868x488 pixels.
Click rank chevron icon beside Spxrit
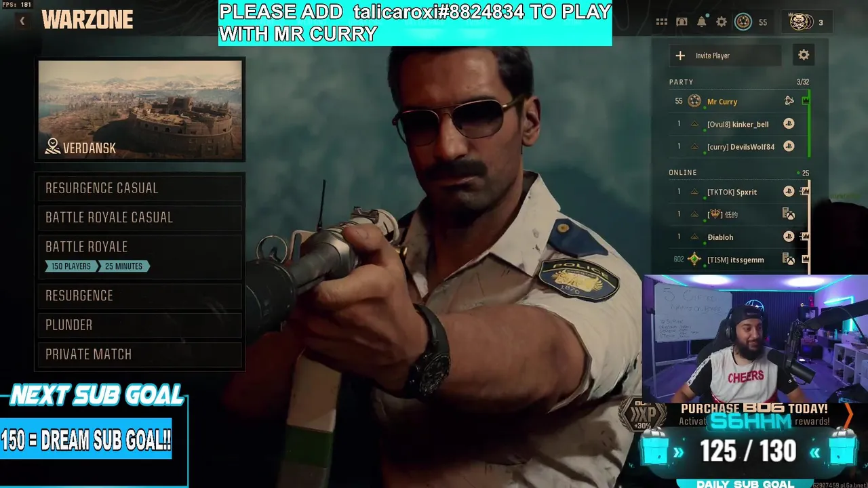click(x=694, y=192)
